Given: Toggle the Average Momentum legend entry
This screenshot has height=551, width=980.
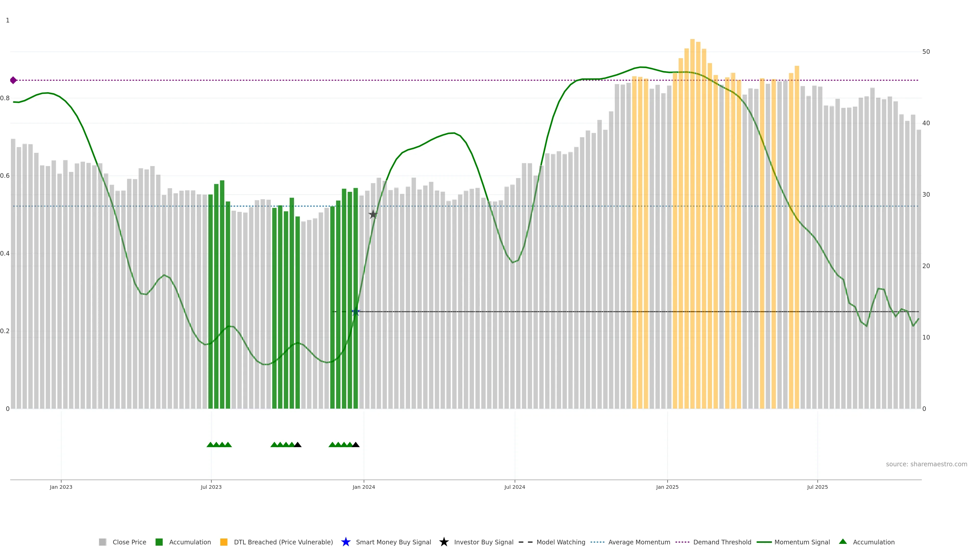Looking at the screenshot, I should [639, 542].
